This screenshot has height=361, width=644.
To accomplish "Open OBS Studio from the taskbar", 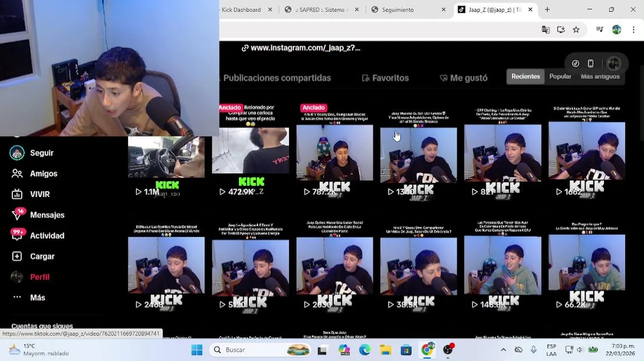I will click(x=448, y=350).
